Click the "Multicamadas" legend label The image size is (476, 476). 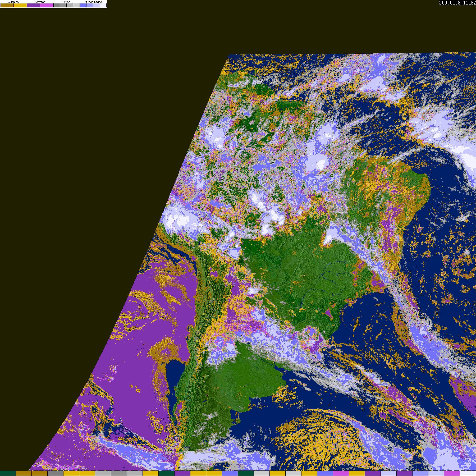93,2
